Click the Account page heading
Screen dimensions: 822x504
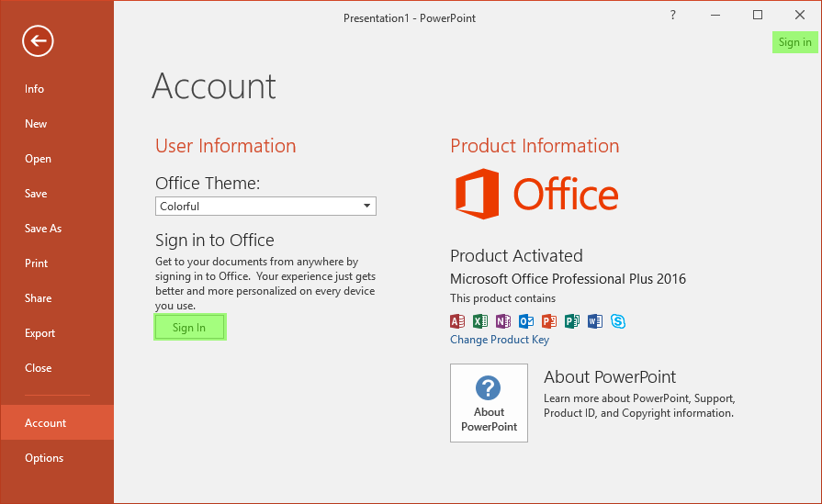(x=214, y=86)
